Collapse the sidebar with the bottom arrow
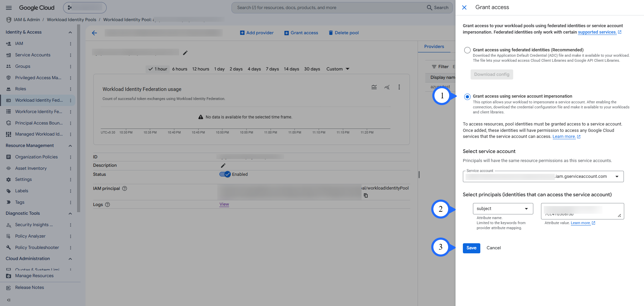 [x=9, y=300]
